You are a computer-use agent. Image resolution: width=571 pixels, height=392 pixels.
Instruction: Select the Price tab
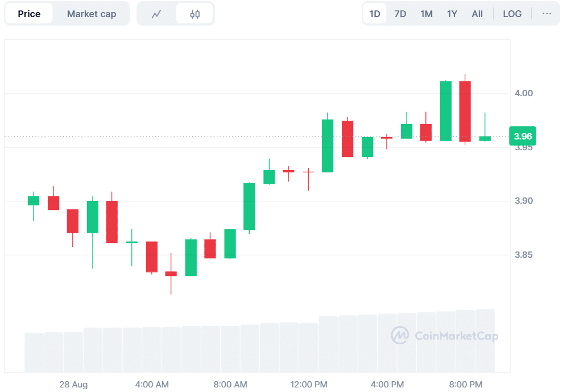(x=29, y=14)
